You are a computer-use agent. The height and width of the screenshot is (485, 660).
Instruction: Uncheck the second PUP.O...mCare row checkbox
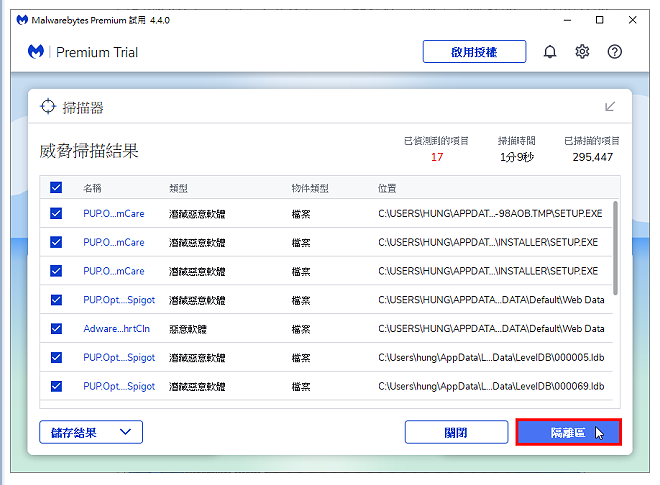(x=56, y=242)
